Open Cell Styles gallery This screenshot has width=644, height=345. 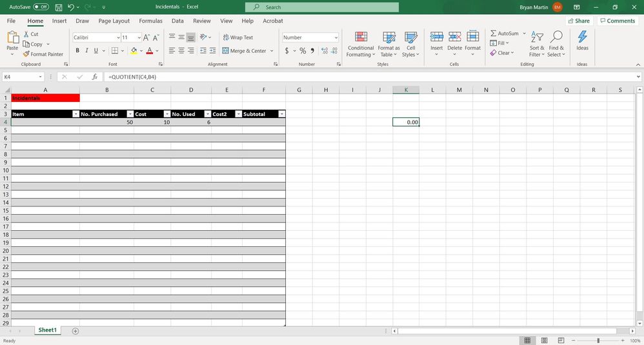pyautogui.click(x=410, y=44)
